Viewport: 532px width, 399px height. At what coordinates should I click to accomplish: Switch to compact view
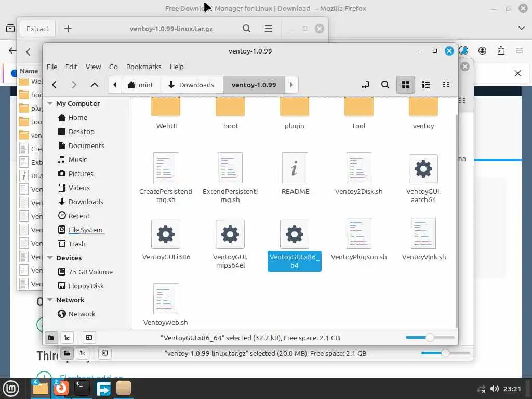coord(446,85)
